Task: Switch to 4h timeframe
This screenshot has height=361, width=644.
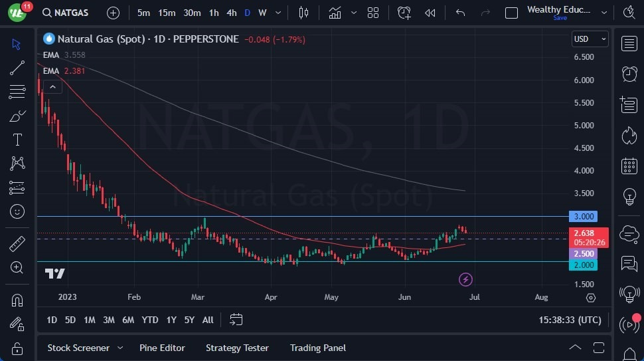Action: [232, 13]
